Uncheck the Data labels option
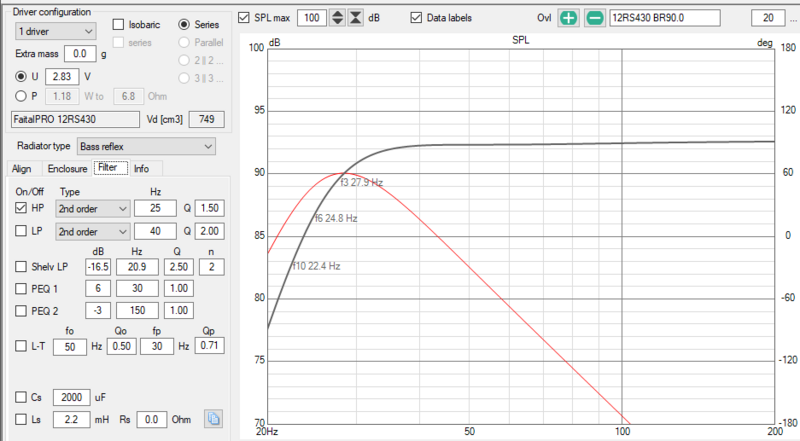Viewport: 800px width, 441px height. 417,18
